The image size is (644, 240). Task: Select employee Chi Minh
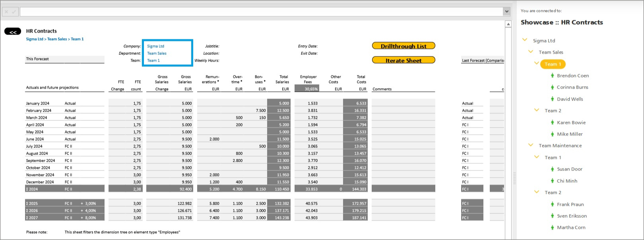(567, 181)
